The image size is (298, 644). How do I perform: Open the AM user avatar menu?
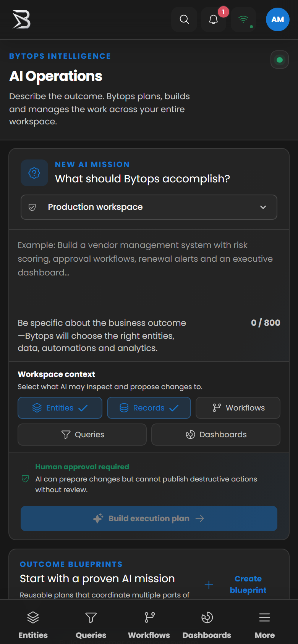click(278, 19)
